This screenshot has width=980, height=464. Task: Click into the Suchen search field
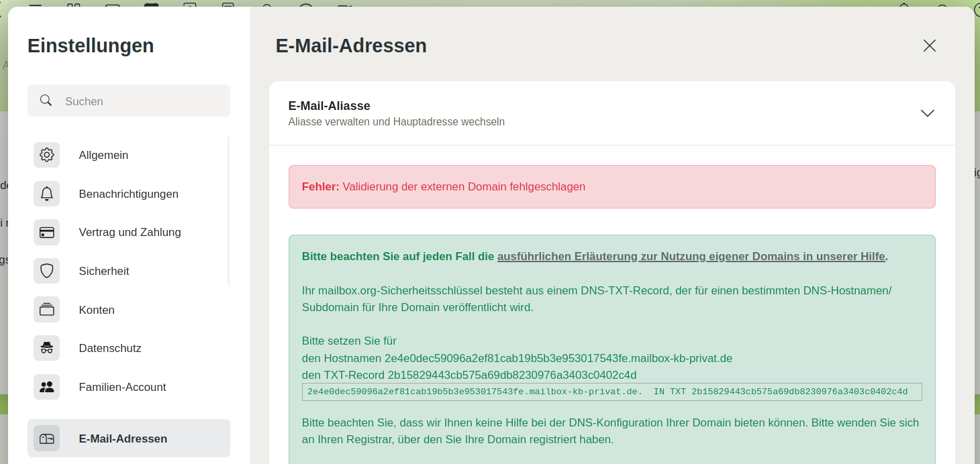click(x=141, y=101)
